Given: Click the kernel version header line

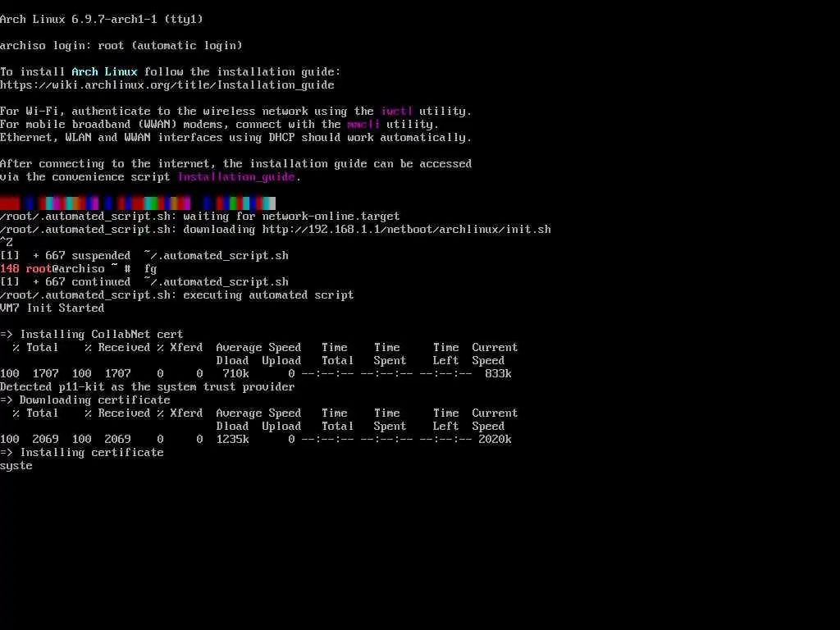Looking at the screenshot, I should [102, 20].
